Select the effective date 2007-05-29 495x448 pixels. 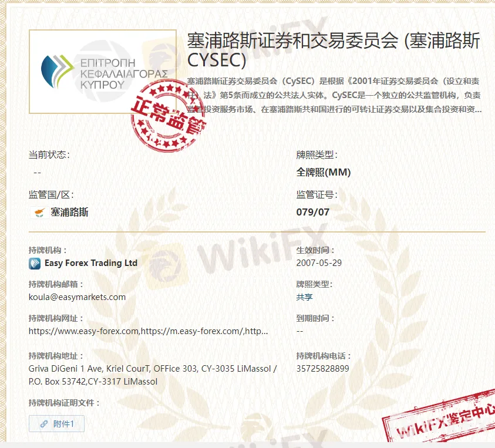pos(319,263)
